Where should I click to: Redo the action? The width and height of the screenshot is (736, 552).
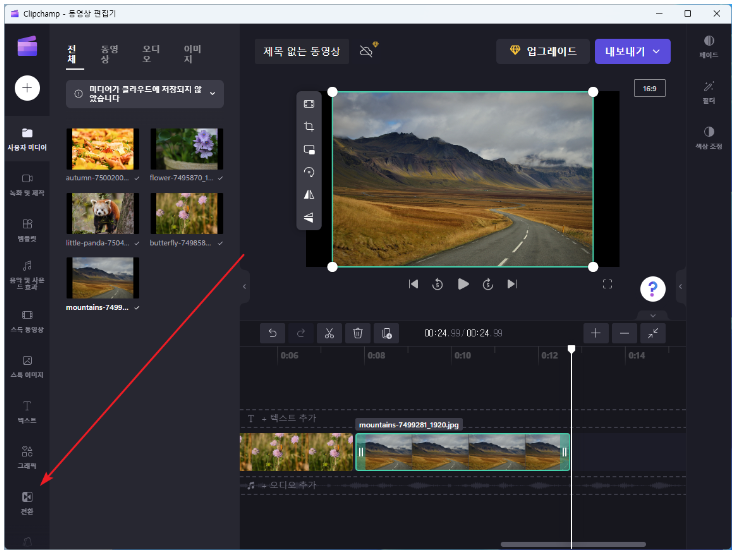pos(301,333)
